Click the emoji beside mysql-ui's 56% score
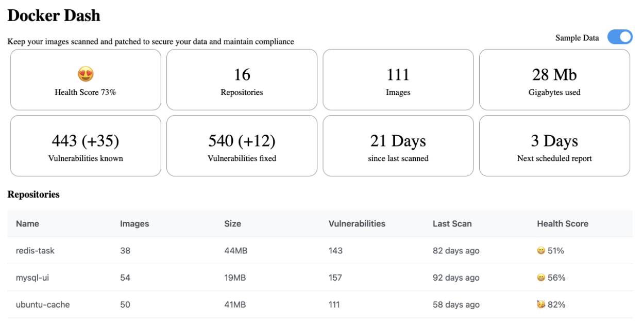 pyautogui.click(x=541, y=278)
